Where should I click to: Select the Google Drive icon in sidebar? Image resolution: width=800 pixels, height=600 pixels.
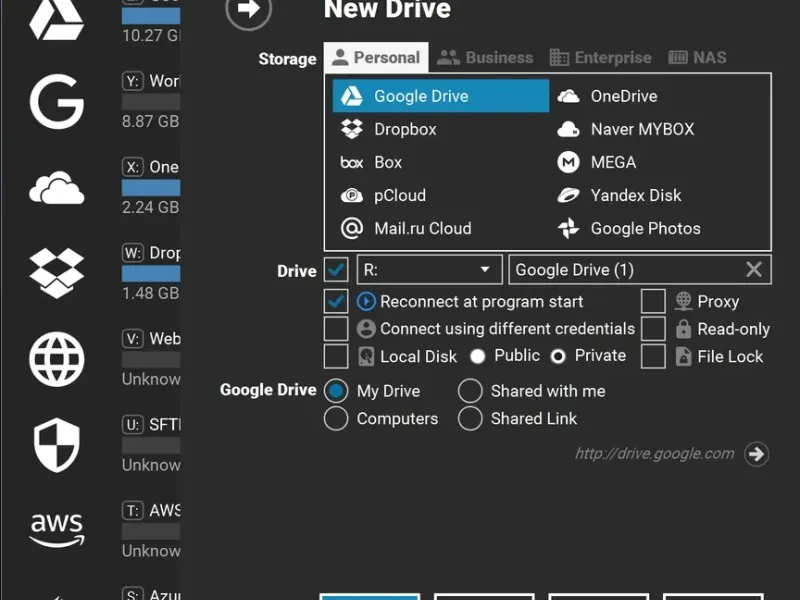point(56,19)
